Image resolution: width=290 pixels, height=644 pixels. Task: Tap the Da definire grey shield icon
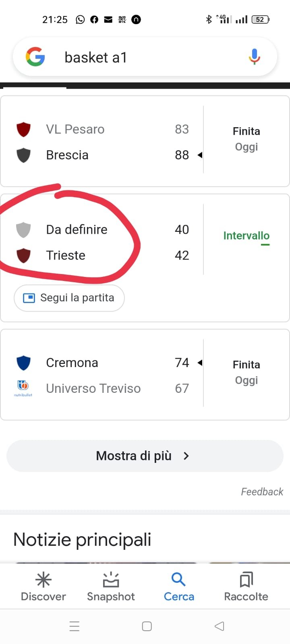(23, 230)
